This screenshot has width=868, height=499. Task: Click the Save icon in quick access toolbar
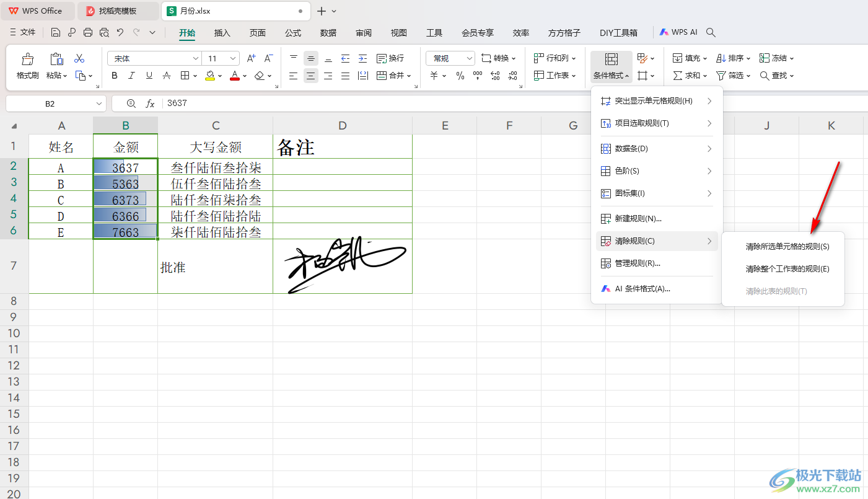(x=56, y=32)
